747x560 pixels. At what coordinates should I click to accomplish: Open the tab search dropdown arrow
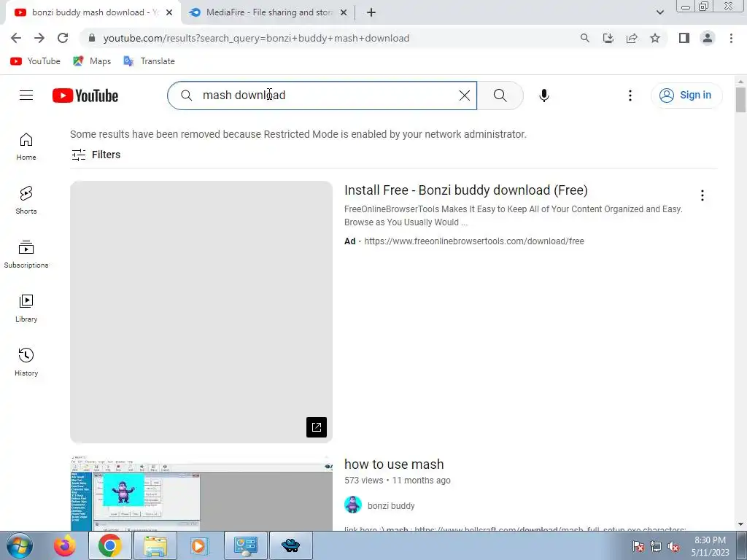[x=659, y=12]
